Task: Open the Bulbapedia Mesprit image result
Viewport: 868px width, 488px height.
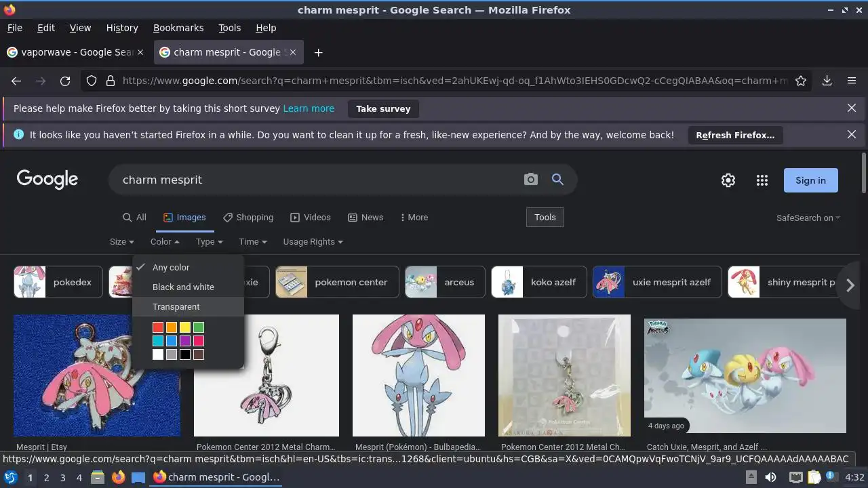Action: pyautogui.click(x=418, y=375)
